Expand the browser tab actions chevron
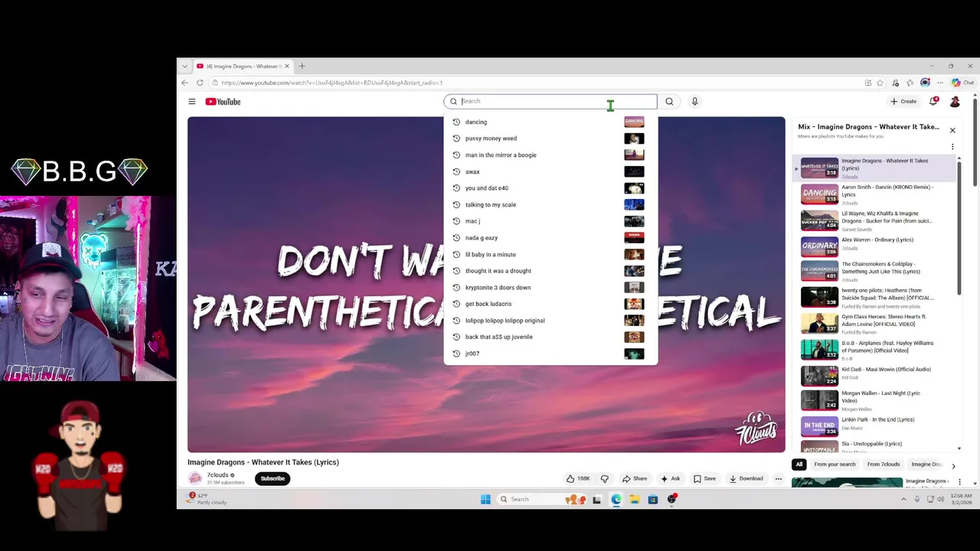This screenshot has height=551, width=980. [x=185, y=67]
